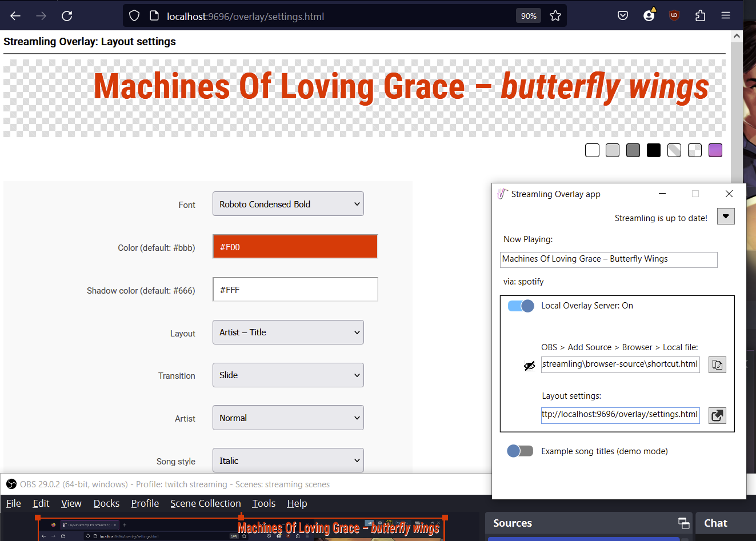Screen dimensions: 756x541
Task: Open the OBS Tools menu
Action: click(264, 503)
